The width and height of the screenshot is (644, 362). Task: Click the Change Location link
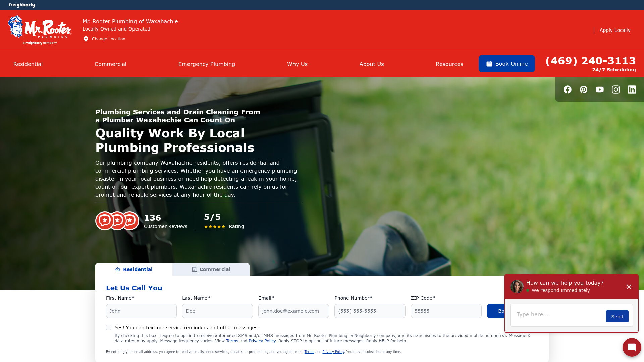click(x=108, y=39)
